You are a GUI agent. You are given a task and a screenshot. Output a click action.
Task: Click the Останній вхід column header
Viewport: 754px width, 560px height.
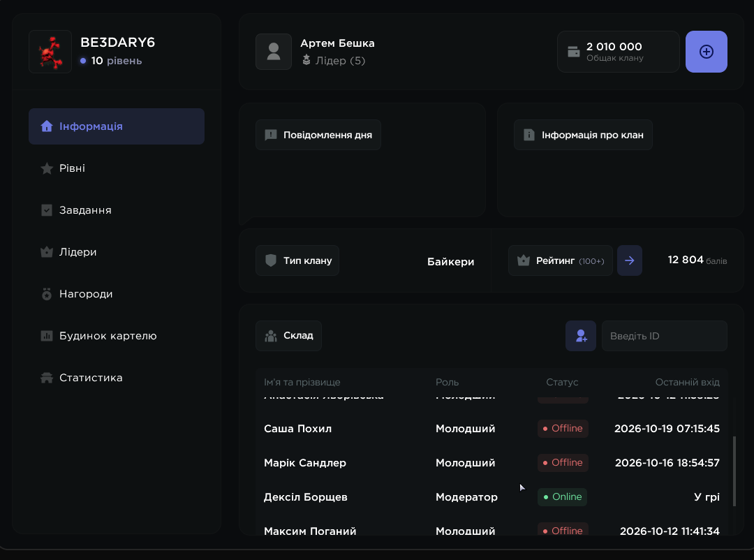[687, 383]
